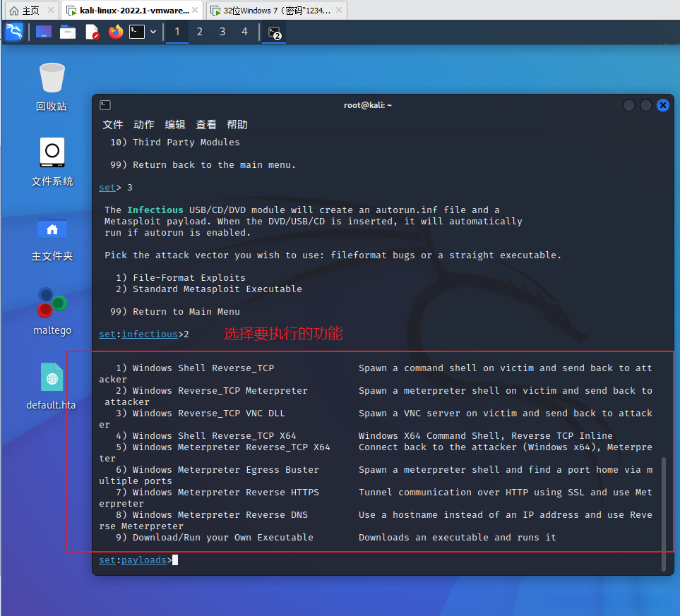This screenshot has height=616, width=680.
Task: Close the kali-linux VM tab
Action: tap(195, 10)
